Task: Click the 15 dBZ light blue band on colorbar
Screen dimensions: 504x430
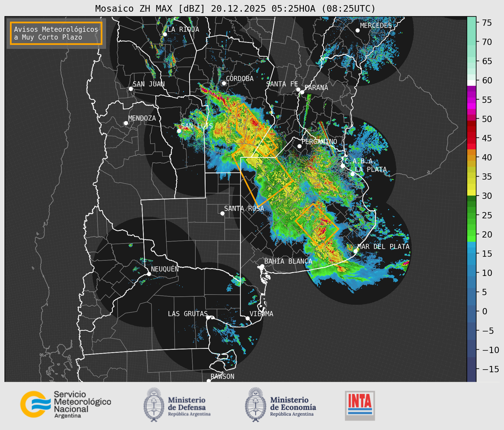Action: click(x=471, y=254)
